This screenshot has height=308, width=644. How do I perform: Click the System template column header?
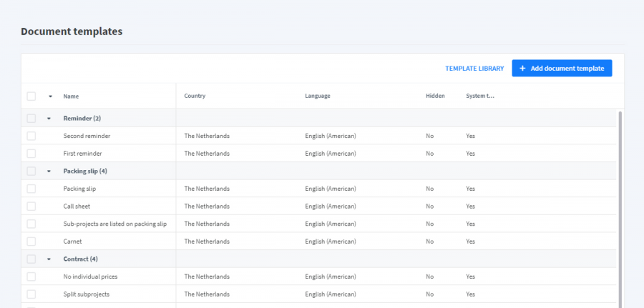pos(480,96)
